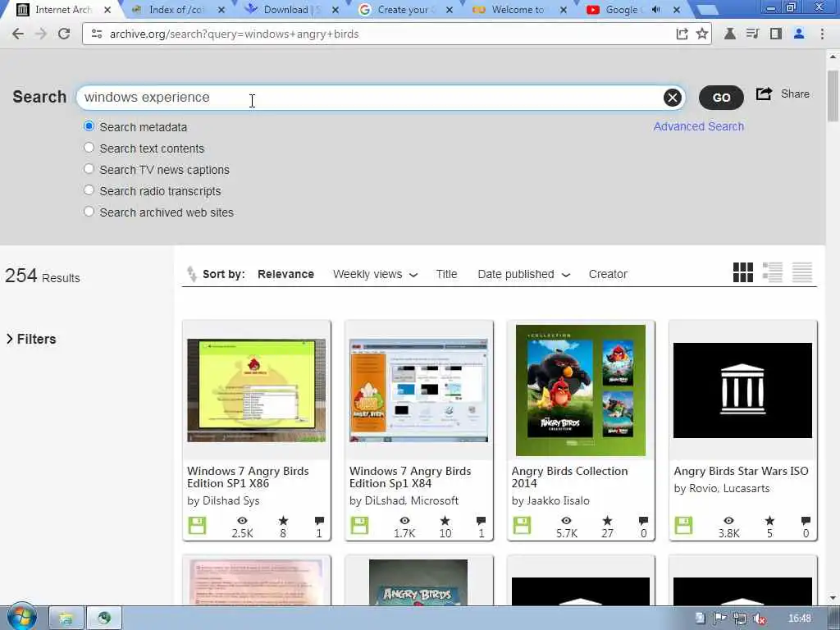
Task: Open the media control icon in toolbar
Action: tap(753, 34)
